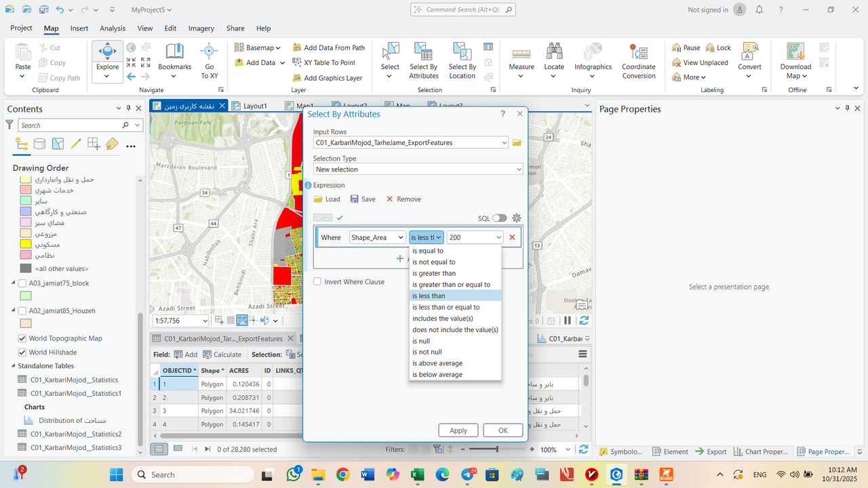868x488 pixels.
Task: Click Lock labeling icon
Action: coord(718,47)
